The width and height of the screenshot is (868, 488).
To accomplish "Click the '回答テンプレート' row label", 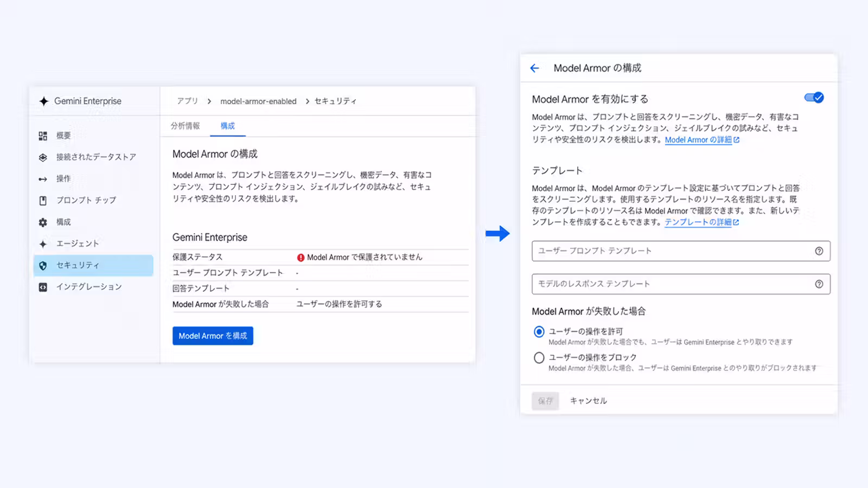I will click(201, 288).
